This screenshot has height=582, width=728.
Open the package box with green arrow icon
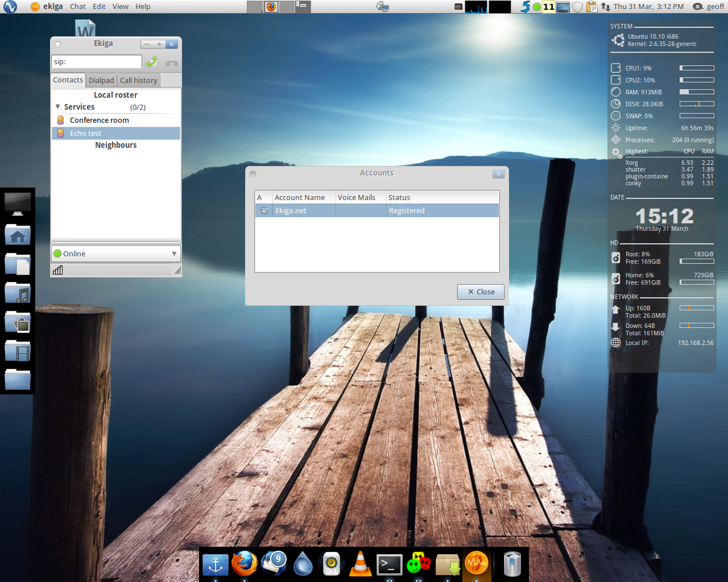pos(448,564)
